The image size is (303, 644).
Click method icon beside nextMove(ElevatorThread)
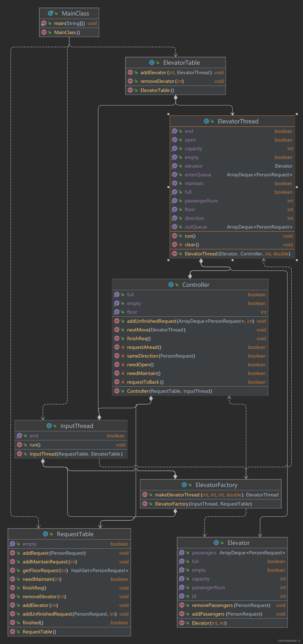[x=117, y=330]
